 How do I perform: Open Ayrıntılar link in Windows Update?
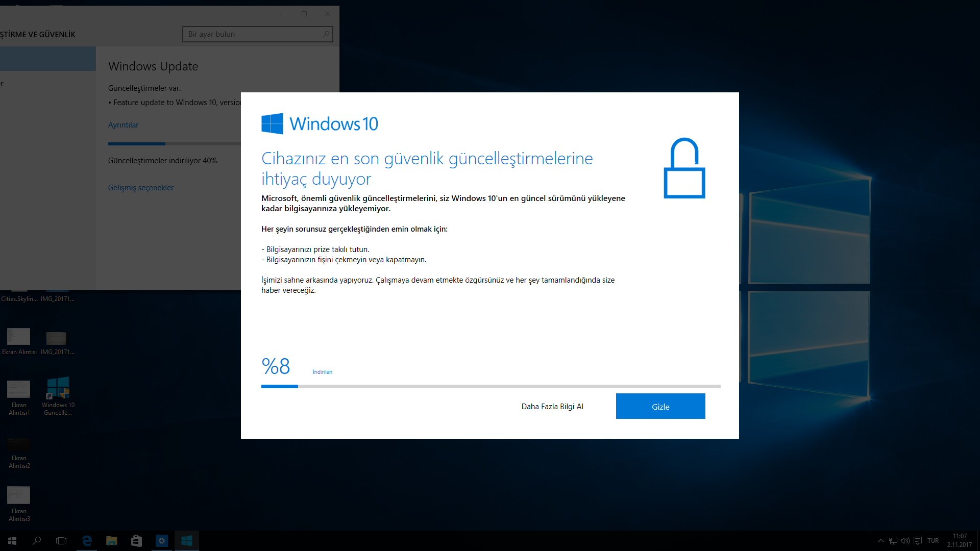(x=123, y=125)
